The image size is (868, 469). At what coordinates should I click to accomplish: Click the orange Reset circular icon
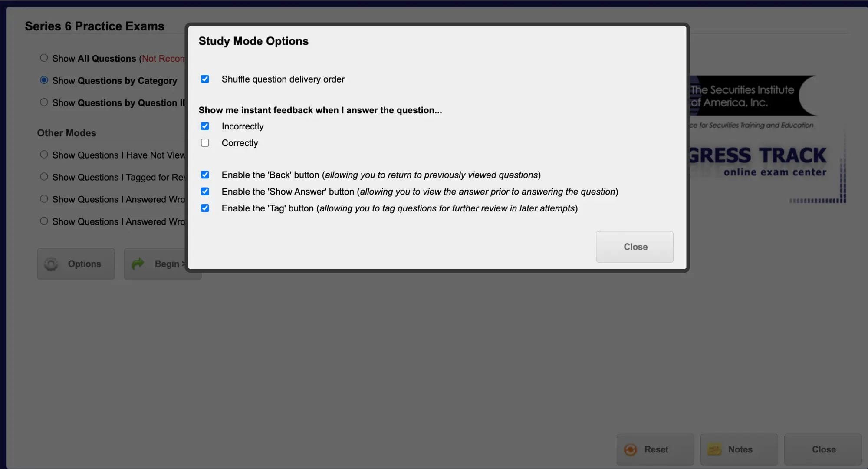click(x=630, y=449)
